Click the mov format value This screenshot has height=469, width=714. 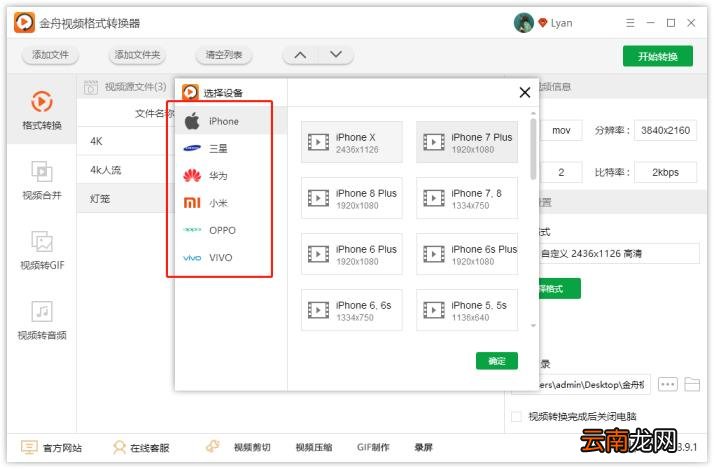click(561, 131)
